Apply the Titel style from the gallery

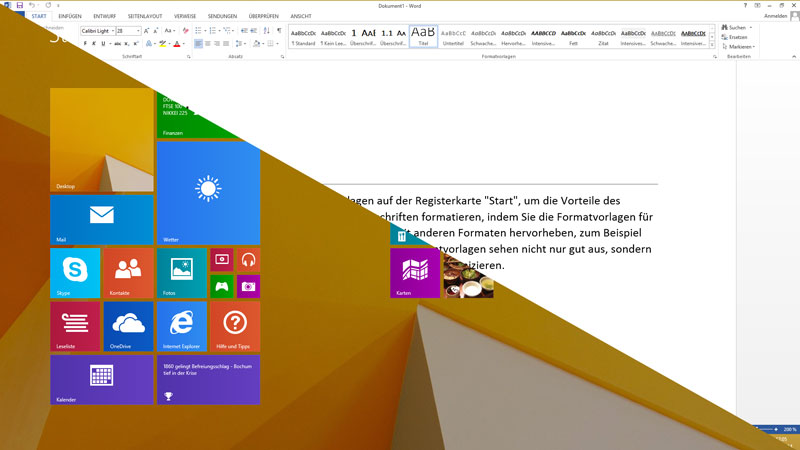(423, 36)
